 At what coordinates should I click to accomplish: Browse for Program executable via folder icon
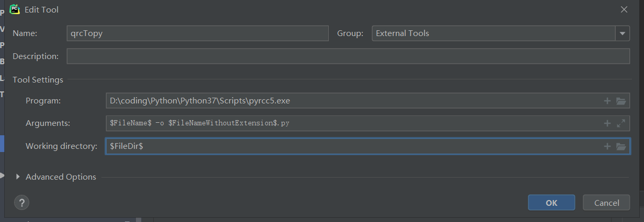(621, 101)
